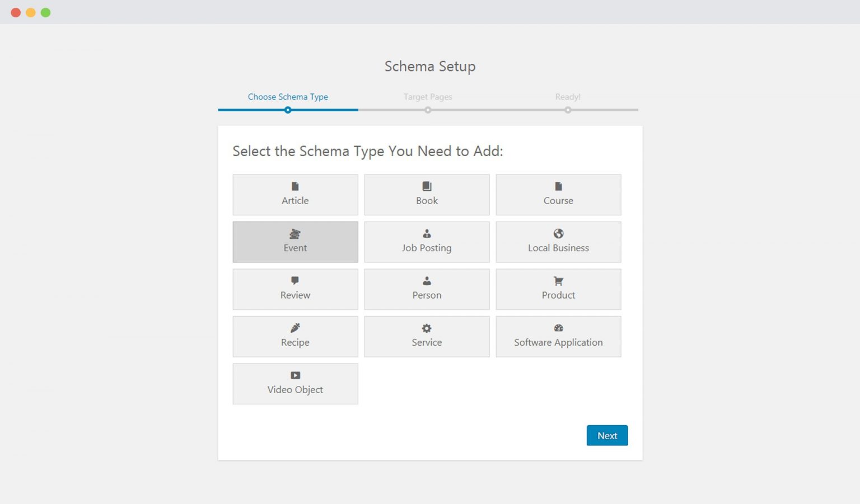Click the Choose Schema Type progress marker
The width and height of the screenshot is (860, 504).
click(288, 110)
